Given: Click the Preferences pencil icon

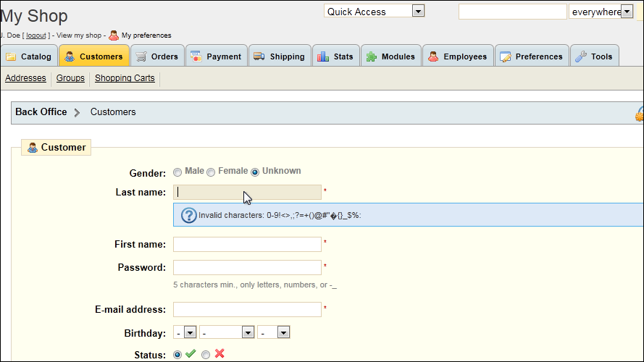Looking at the screenshot, I should [506, 56].
